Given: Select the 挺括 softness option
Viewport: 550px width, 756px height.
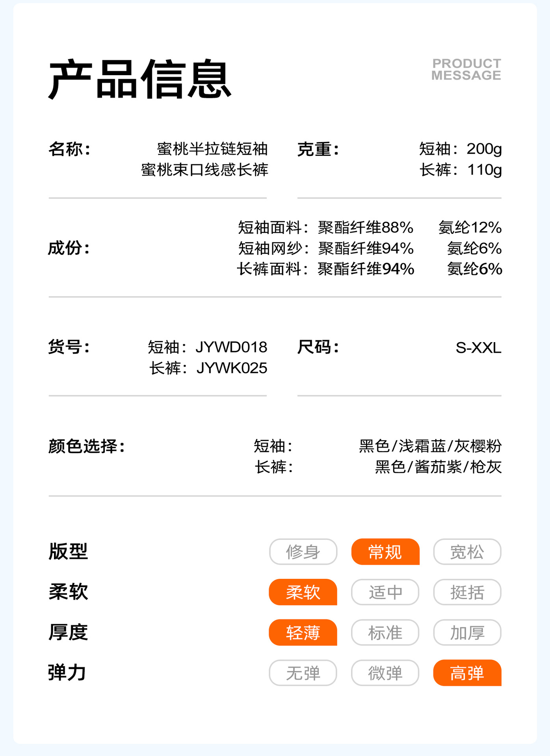Looking at the screenshot, I should [x=467, y=592].
